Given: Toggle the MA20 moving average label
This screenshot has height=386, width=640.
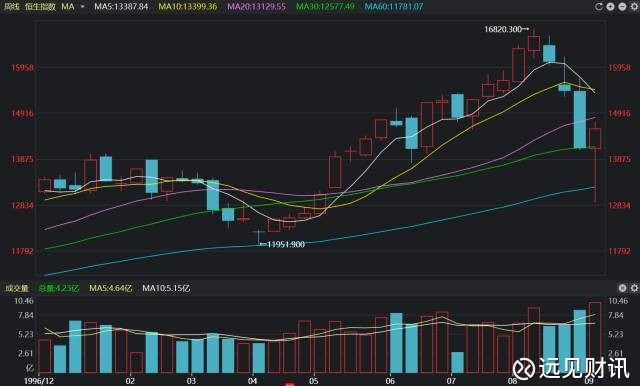Looking at the screenshot, I should pos(257,7).
